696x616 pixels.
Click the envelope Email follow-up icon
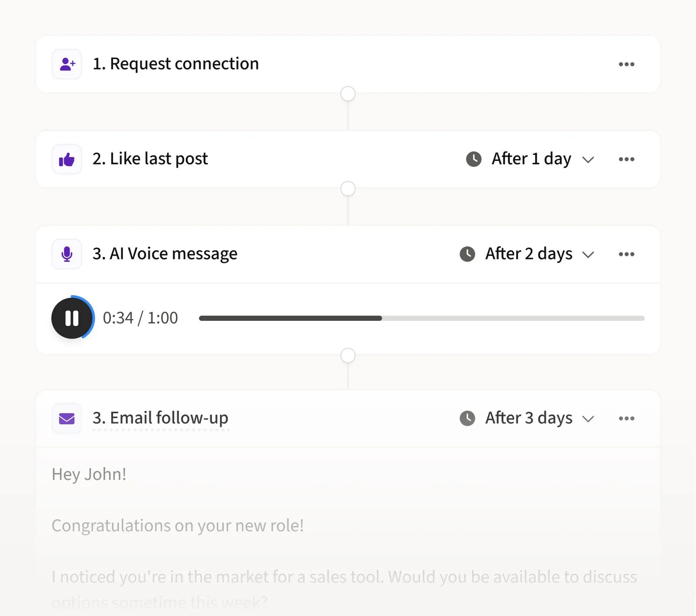(67, 419)
